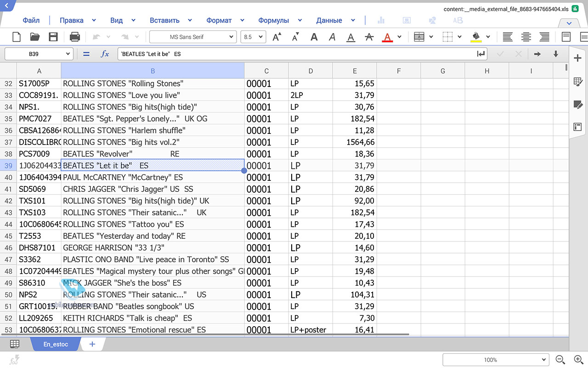Open the 100% zoom level dropdown
Screen dimensions: 588x368
tap(496, 360)
